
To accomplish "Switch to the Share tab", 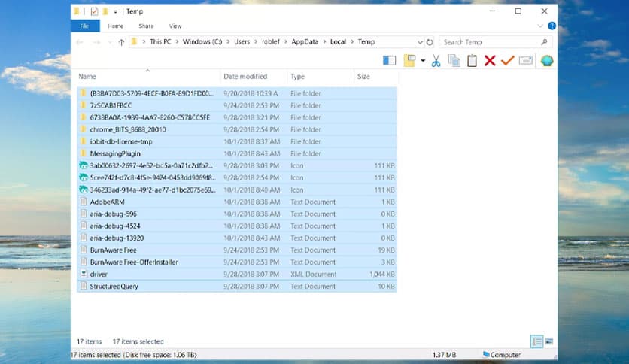I will [146, 26].
